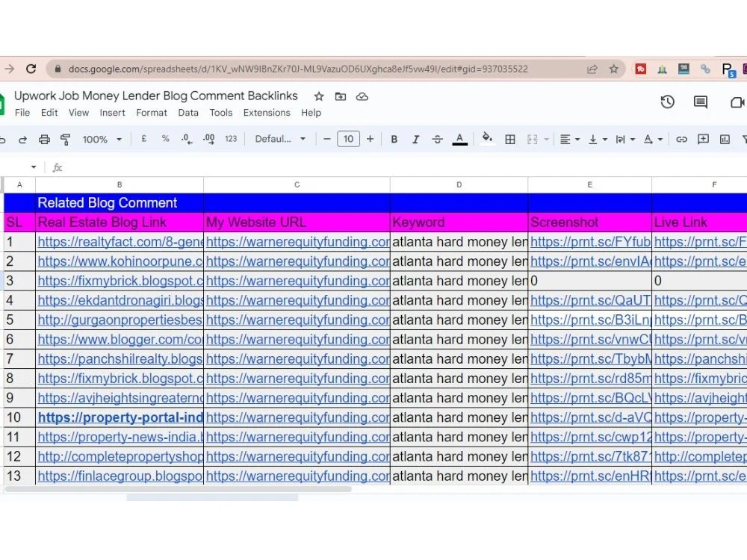Move document to folder icon
The width and height of the screenshot is (747, 560).
coord(340,96)
